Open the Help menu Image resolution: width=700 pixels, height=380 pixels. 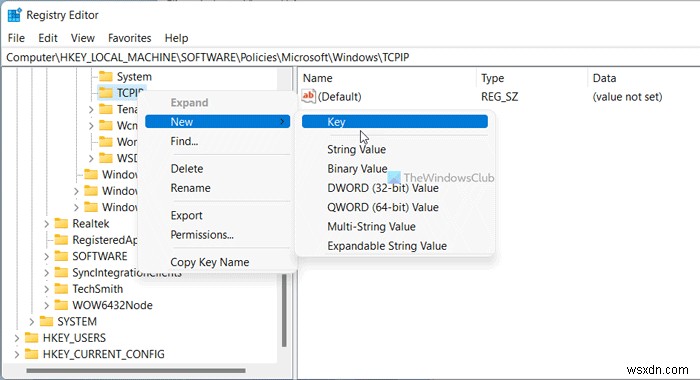coord(176,38)
